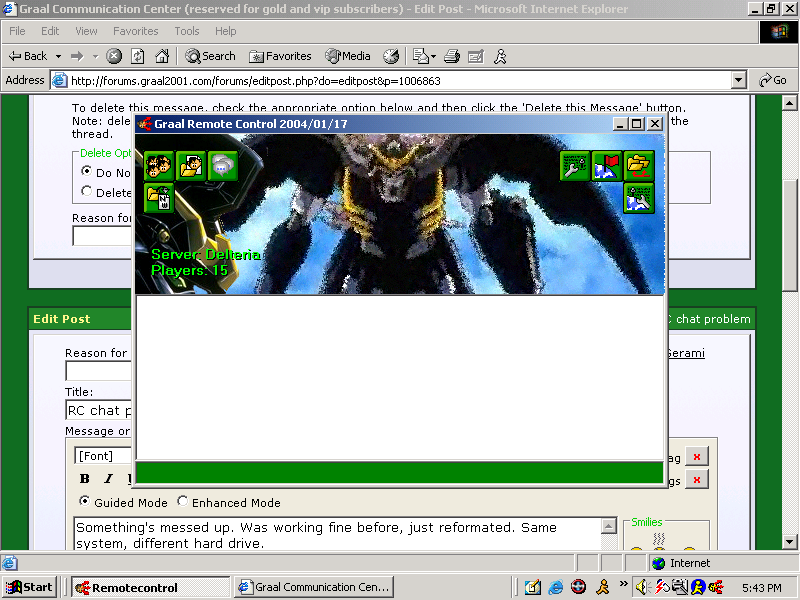Viewport: 800px width, 600px height.
Task: Click the media player quick launch icon
Action: pos(578,587)
